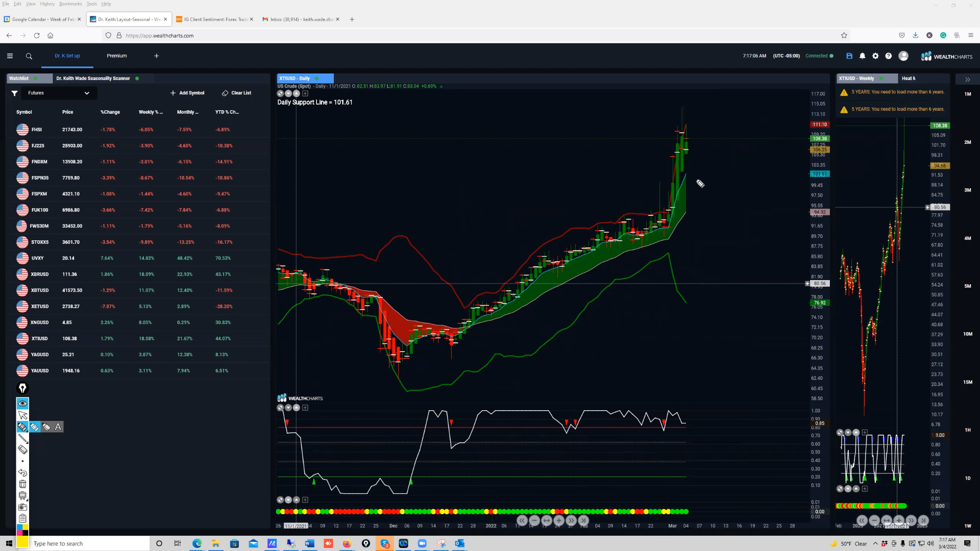Click the annotation pen nib logo
Image resolution: width=980 pixels, height=551 pixels.
(x=22, y=388)
